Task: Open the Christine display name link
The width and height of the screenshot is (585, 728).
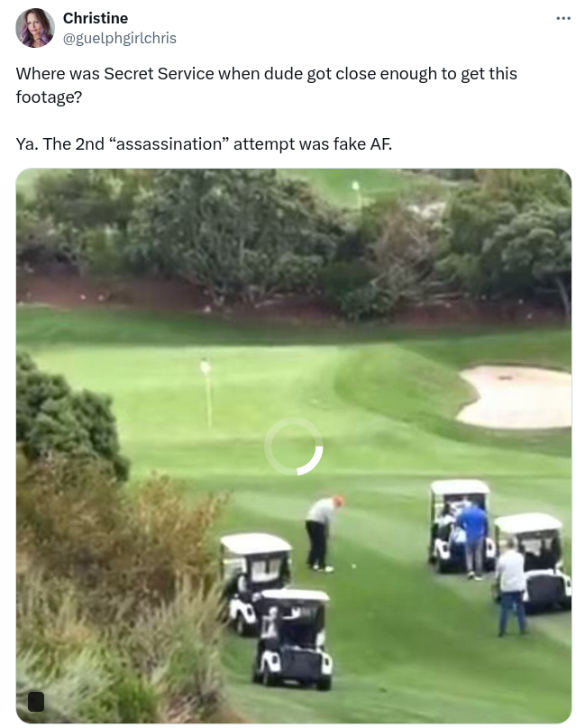Action: pos(96,18)
